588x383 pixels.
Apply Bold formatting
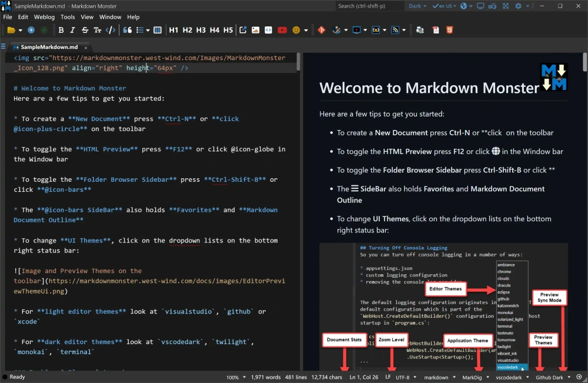[x=61, y=30]
